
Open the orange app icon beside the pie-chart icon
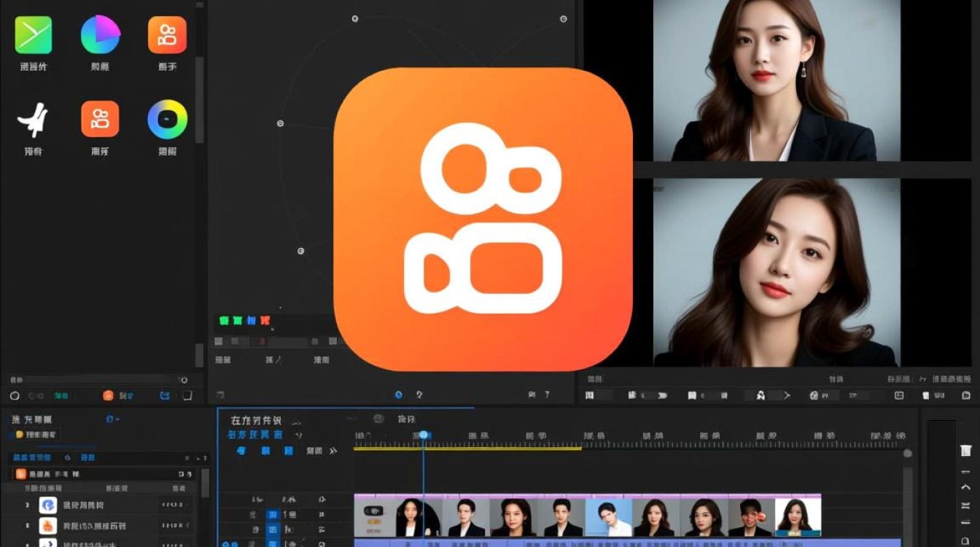click(167, 35)
